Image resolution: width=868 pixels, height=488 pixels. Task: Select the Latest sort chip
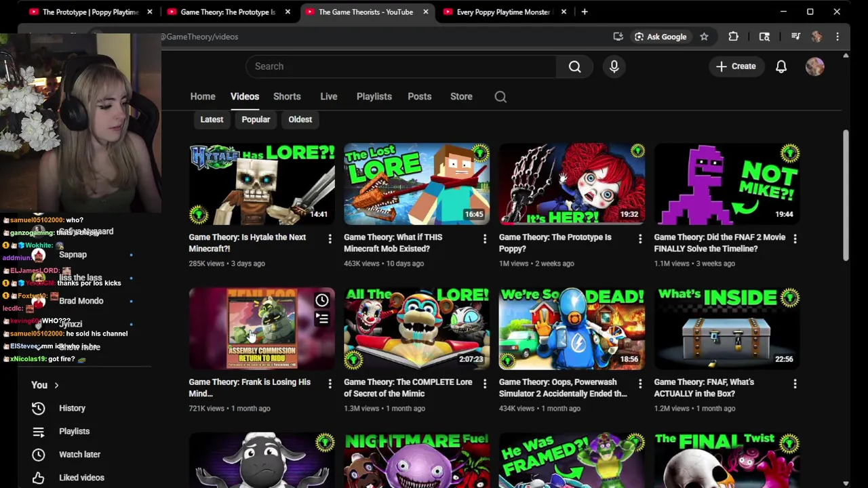tap(212, 119)
